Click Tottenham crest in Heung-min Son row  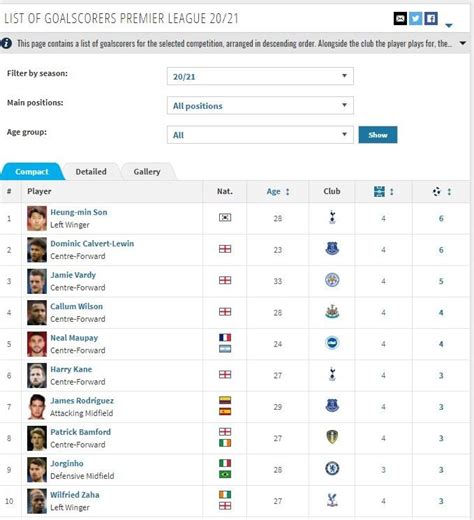tap(332, 218)
